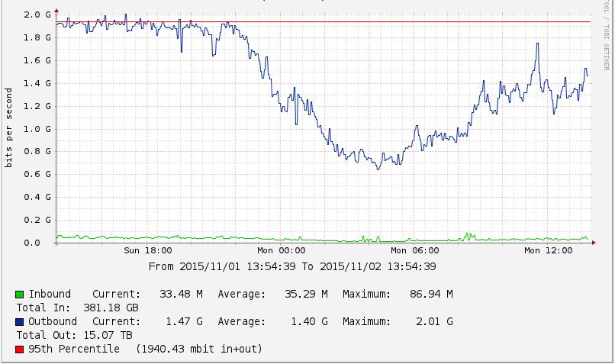615x364 pixels.
Task: Click the From/To date range caption
Action: pos(292,266)
